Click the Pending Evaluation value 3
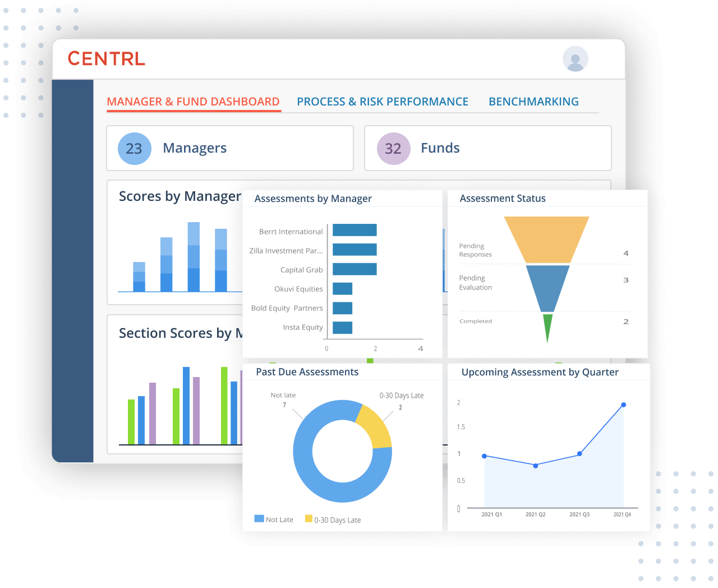Viewport: 718px width, 588px height. [x=626, y=280]
